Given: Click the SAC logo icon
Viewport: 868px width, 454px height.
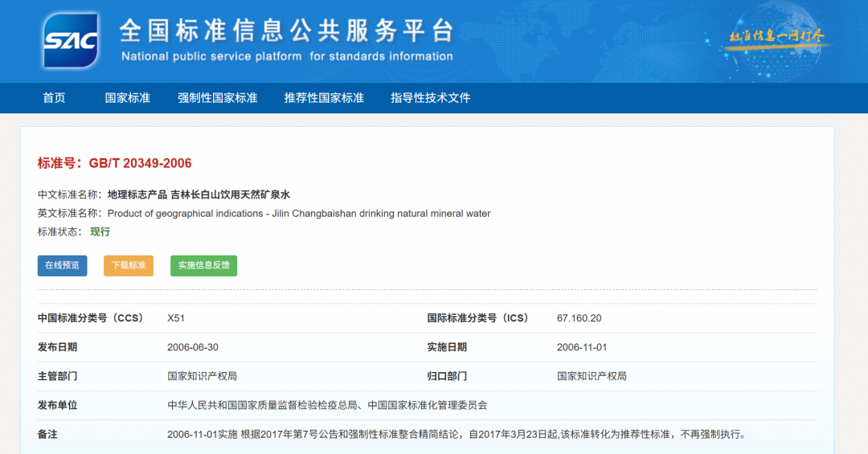Looking at the screenshot, I should click(72, 40).
